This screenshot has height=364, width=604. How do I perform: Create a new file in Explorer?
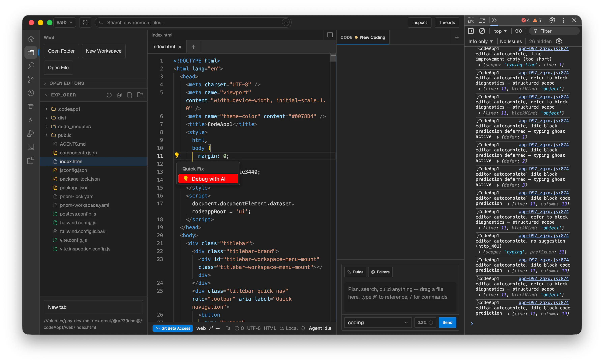[130, 95]
